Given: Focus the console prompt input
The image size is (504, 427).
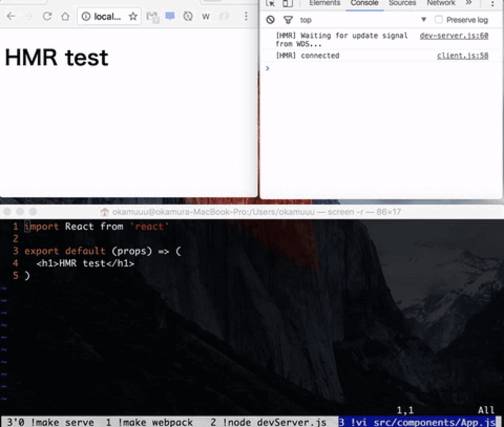Looking at the screenshot, I should tap(382, 69).
